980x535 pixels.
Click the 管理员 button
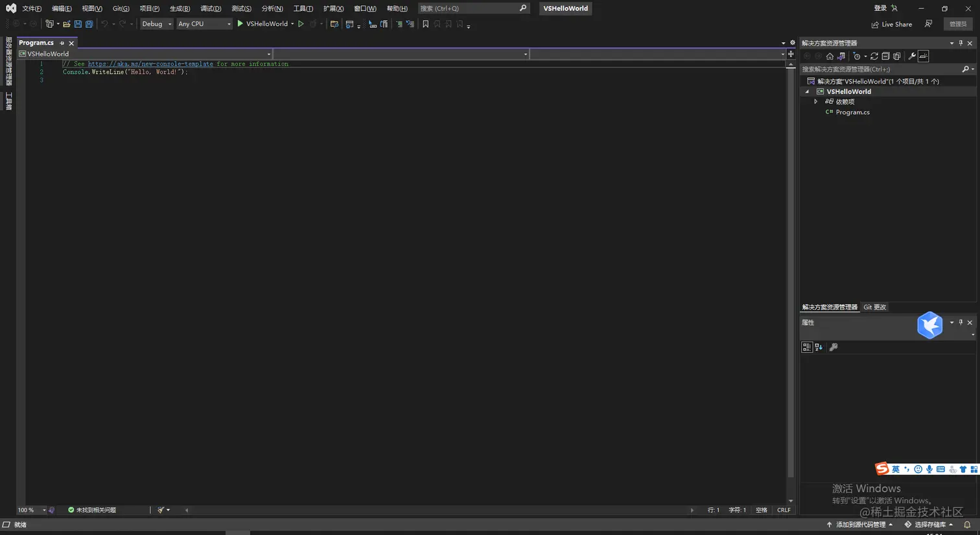pos(958,24)
